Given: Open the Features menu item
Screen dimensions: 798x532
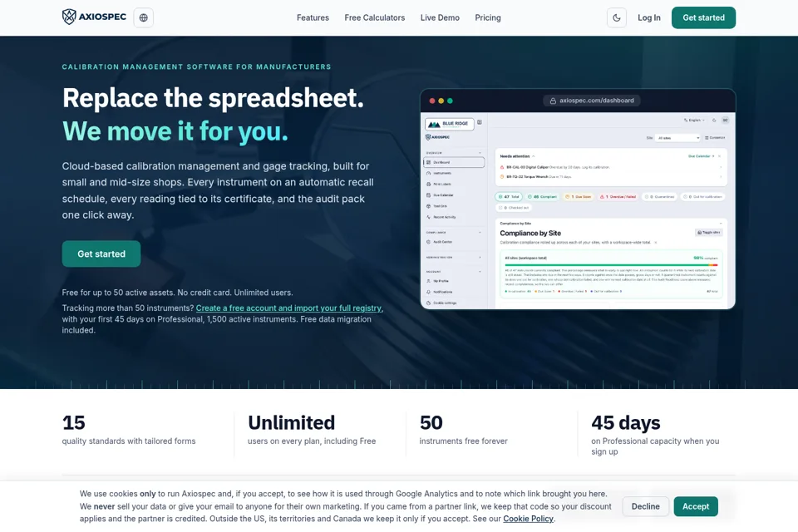Looking at the screenshot, I should click(x=313, y=17).
